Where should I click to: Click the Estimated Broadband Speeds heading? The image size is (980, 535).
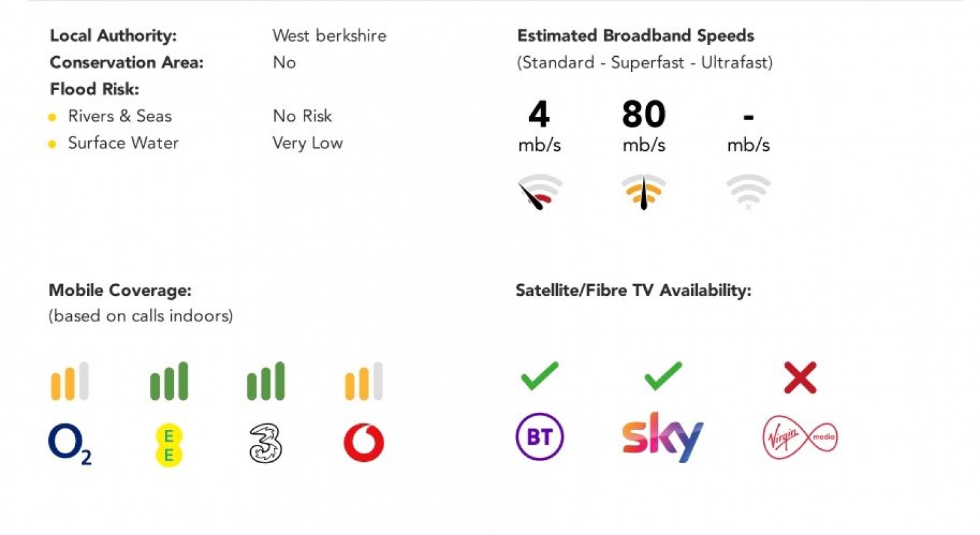coord(636,36)
